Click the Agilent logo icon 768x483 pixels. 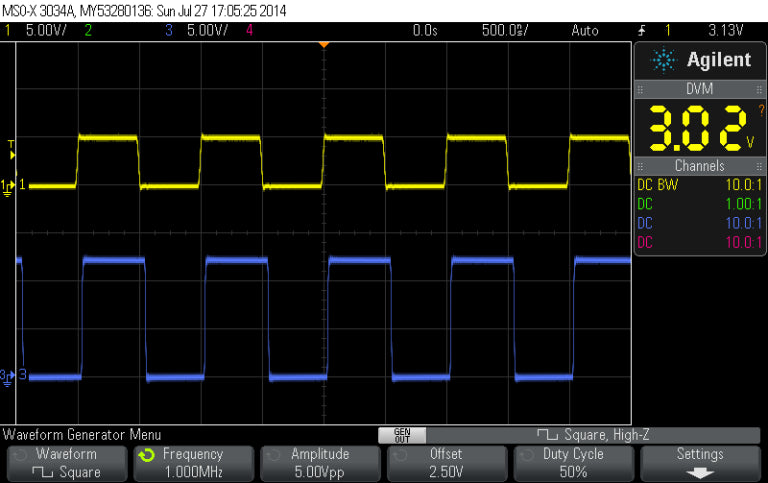(664, 61)
